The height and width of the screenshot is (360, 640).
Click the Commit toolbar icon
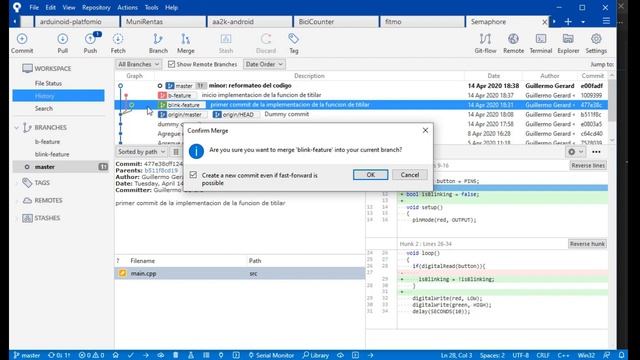point(22,43)
